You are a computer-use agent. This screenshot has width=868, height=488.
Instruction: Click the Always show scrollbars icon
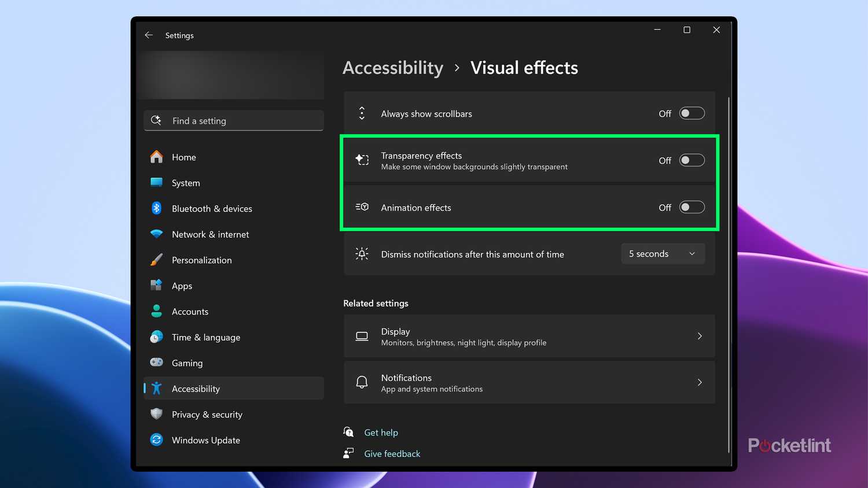362,113
